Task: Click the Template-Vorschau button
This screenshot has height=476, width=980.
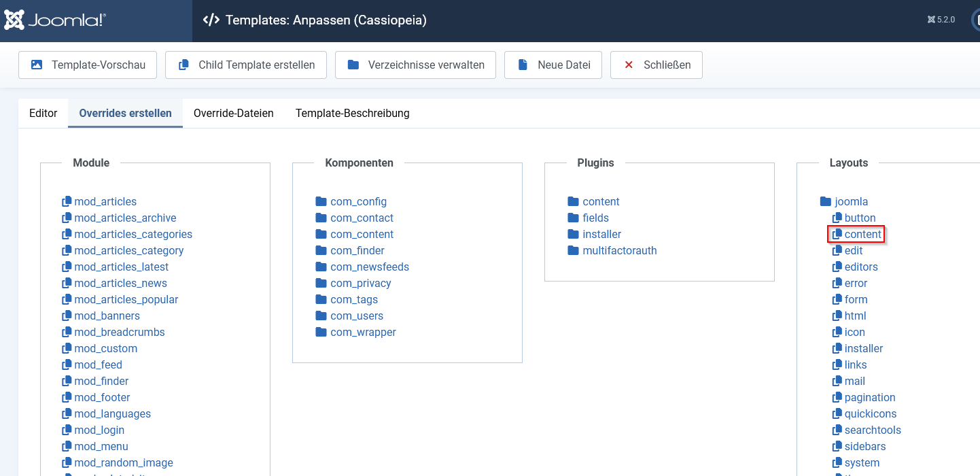Action: (x=88, y=65)
